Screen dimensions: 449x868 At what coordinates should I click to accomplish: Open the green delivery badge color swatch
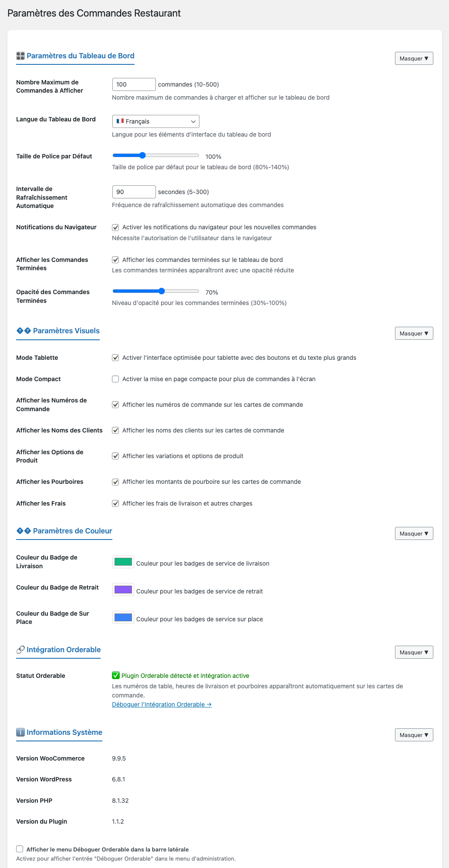point(123,562)
